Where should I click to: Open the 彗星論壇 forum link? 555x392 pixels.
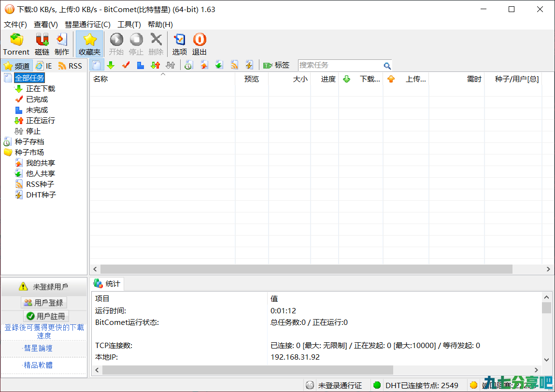pyautogui.click(x=38, y=348)
